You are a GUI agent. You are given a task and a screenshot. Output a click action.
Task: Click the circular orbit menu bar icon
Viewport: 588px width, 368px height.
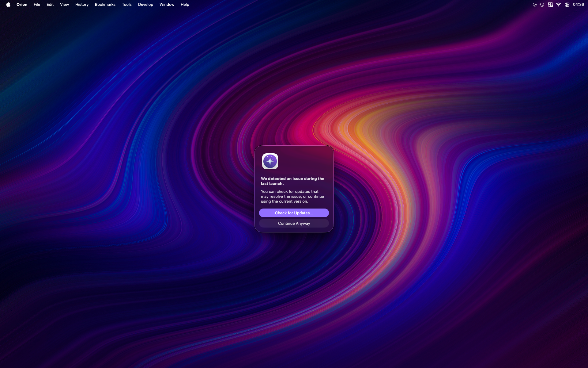(x=534, y=4)
